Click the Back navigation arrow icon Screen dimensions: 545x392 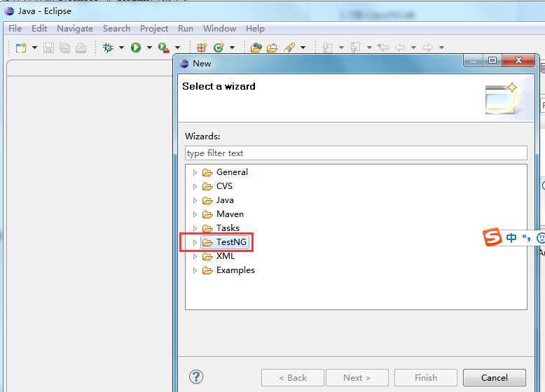(x=400, y=48)
